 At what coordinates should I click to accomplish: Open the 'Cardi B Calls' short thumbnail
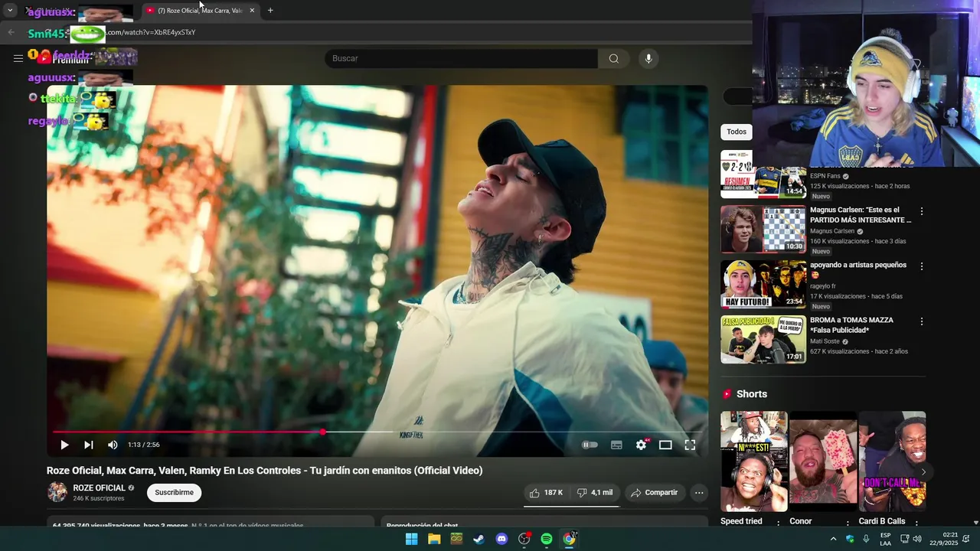[x=892, y=461]
